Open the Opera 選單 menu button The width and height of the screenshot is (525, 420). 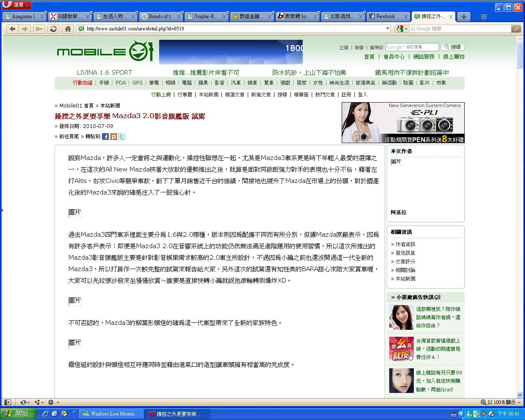(x=16, y=5)
